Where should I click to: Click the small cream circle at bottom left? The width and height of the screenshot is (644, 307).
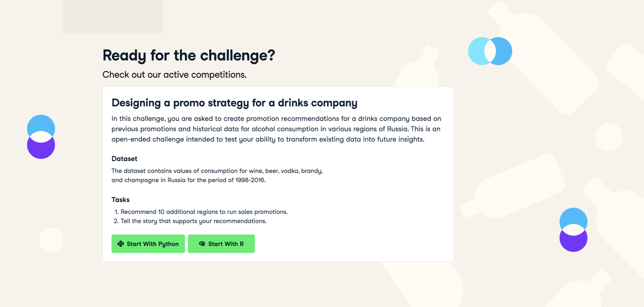51,240
